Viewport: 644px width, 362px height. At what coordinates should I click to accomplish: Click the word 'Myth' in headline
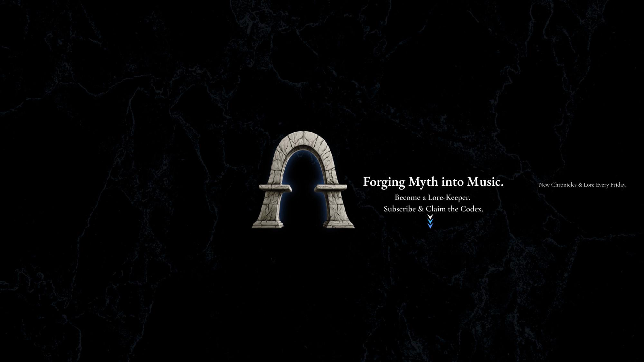(x=423, y=182)
